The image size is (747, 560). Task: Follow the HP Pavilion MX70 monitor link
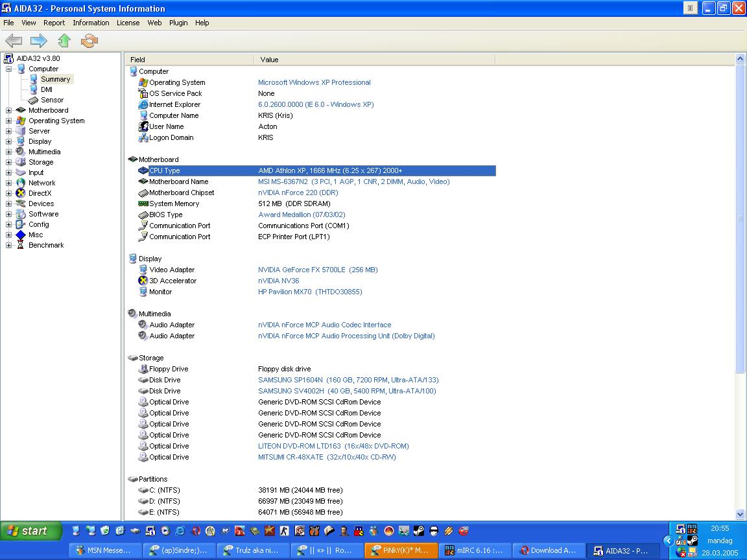pos(310,292)
